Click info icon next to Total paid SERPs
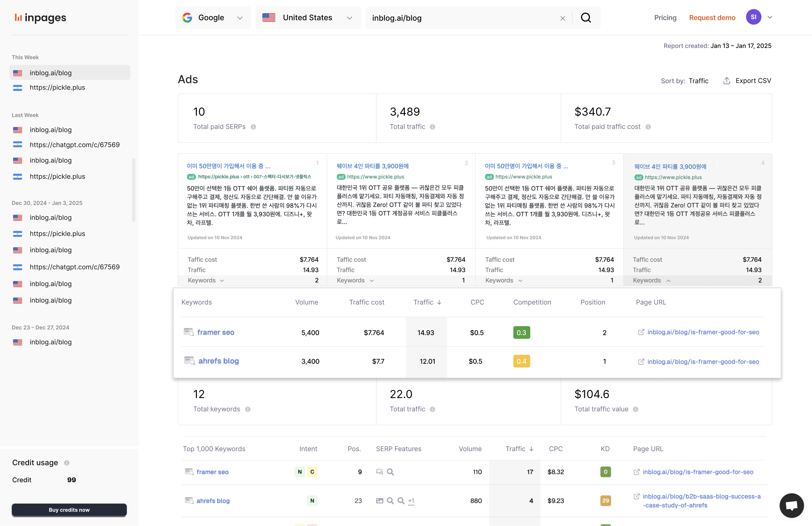812x526 pixels. click(254, 127)
